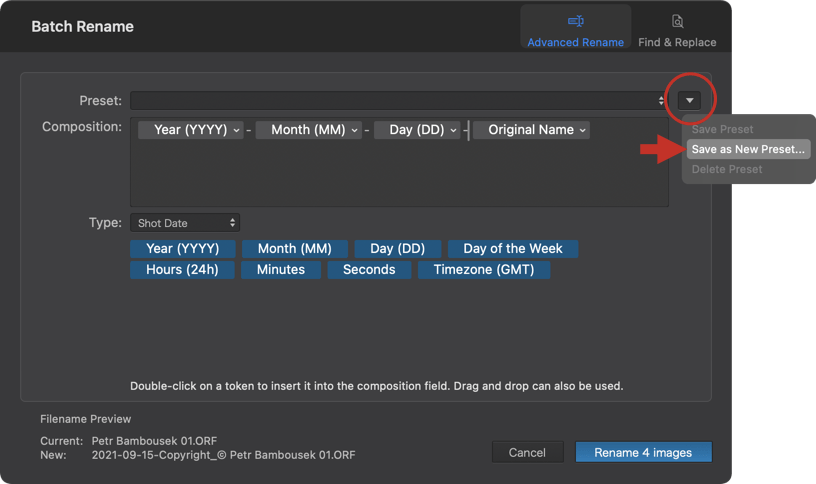Expand the Month (MM) composition token chevron
Screen dimensions: 816x484
click(x=354, y=130)
